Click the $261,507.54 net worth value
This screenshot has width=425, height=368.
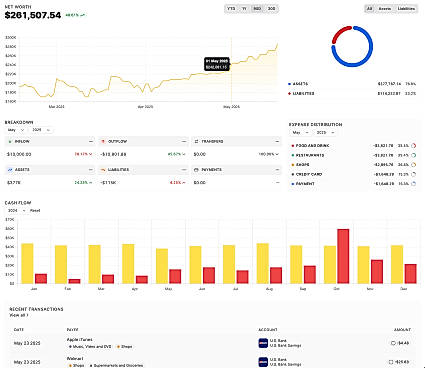coord(33,15)
